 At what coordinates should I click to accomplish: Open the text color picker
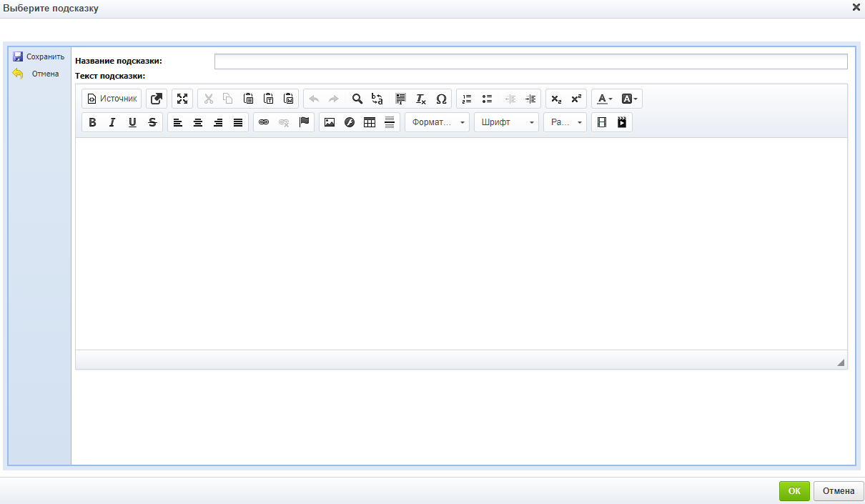[605, 99]
